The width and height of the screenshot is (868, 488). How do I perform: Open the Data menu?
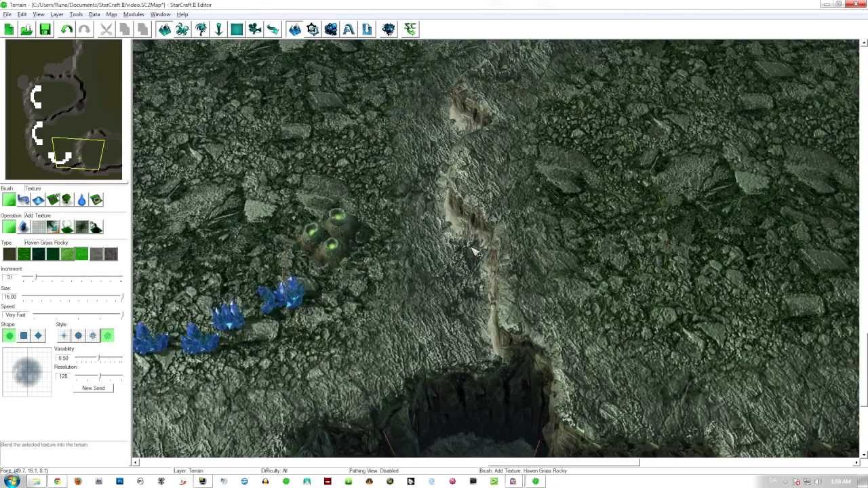pos(94,14)
